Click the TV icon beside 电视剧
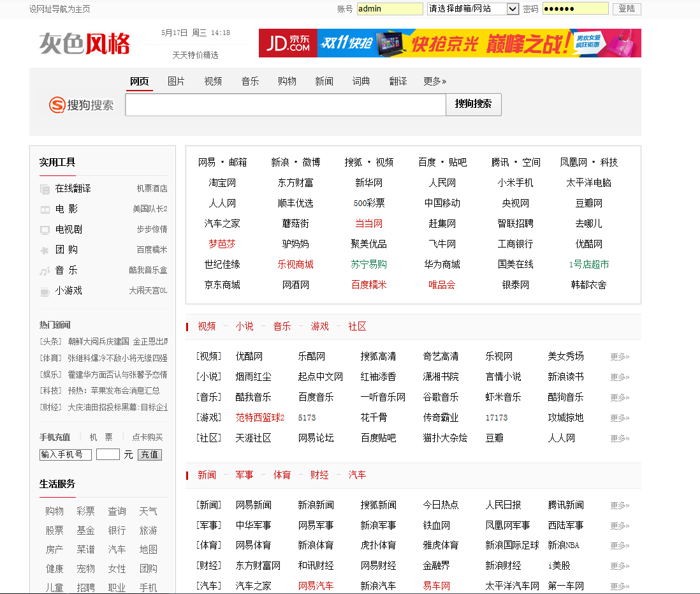The width and height of the screenshot is (700, 594). [x=45, y=230]
